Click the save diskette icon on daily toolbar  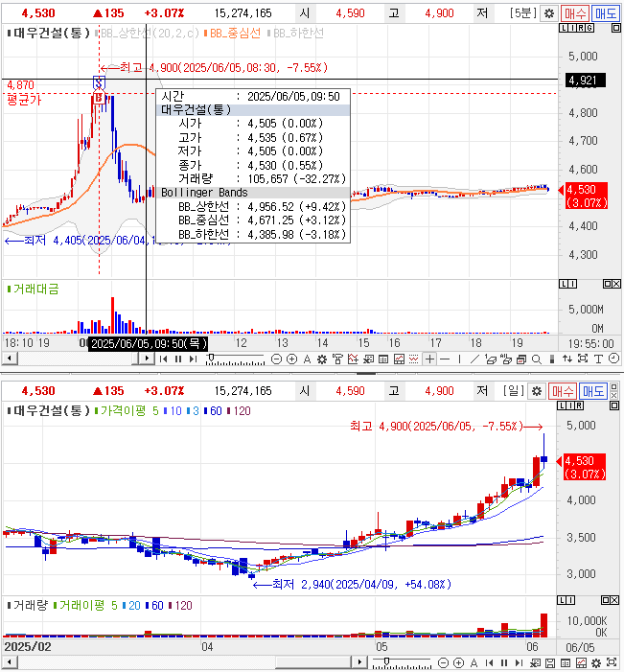tap(550, 663)
